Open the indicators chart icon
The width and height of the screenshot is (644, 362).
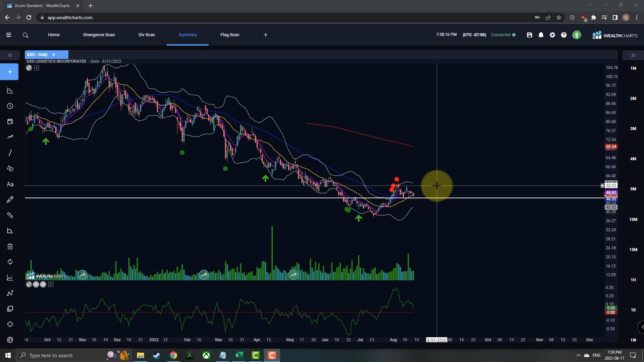tap(10, 90)
